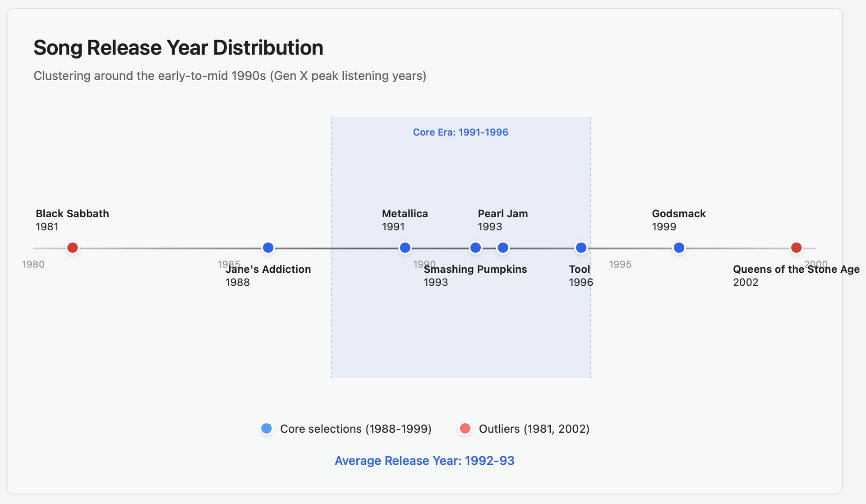Open the Average Release Year: 1992-93 link

coord(424,461)
